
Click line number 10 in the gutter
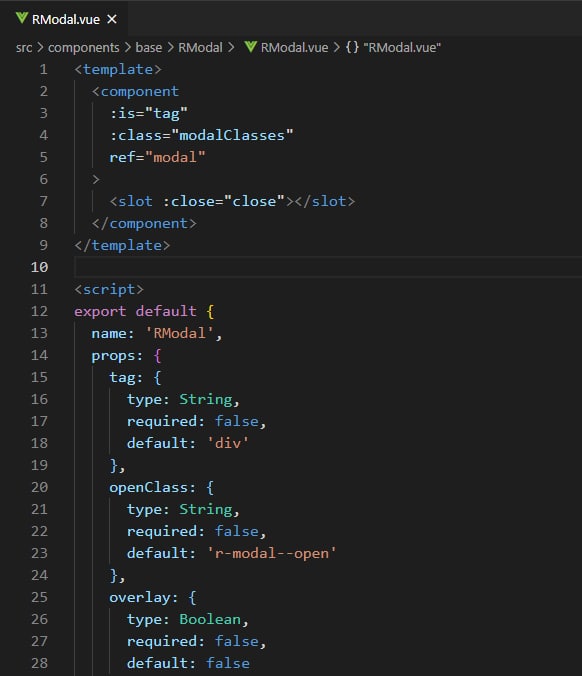tap(39, 267)
